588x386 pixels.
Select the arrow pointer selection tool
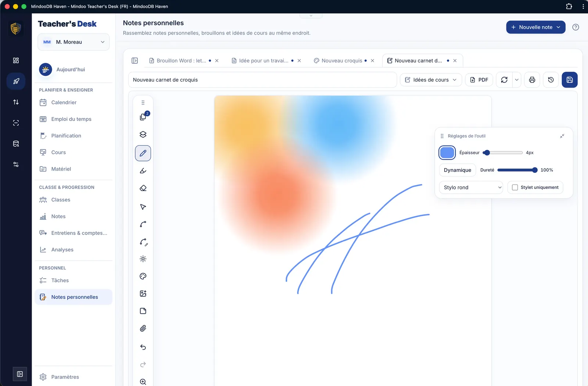(x=143, y=207)
